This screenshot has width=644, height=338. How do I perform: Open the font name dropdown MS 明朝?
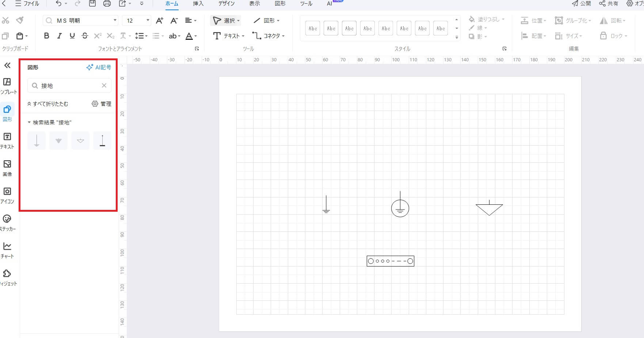(x=115, y=20)
